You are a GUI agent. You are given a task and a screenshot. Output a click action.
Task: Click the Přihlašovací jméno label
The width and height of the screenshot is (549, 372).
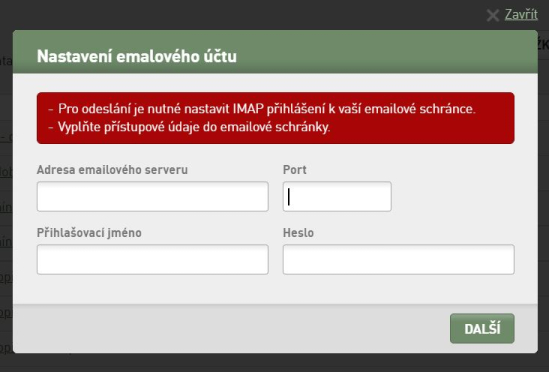[x=89, y=233]
